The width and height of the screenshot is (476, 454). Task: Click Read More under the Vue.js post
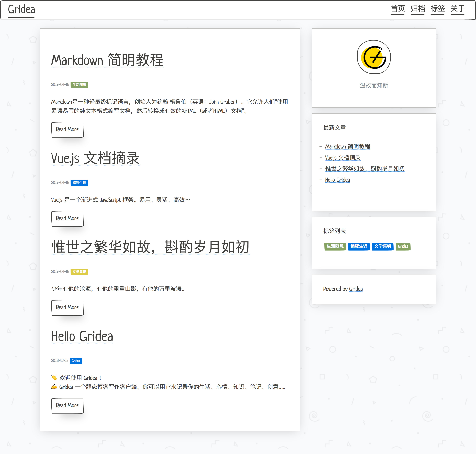point(67,218)
